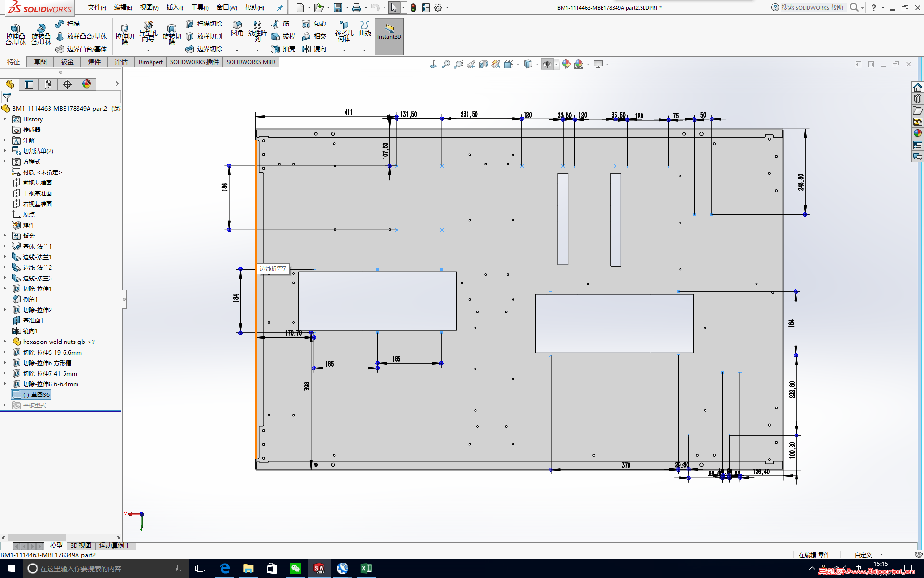
Task: Select the Wrap tool (包覆)
Action: tap(314, 24)
